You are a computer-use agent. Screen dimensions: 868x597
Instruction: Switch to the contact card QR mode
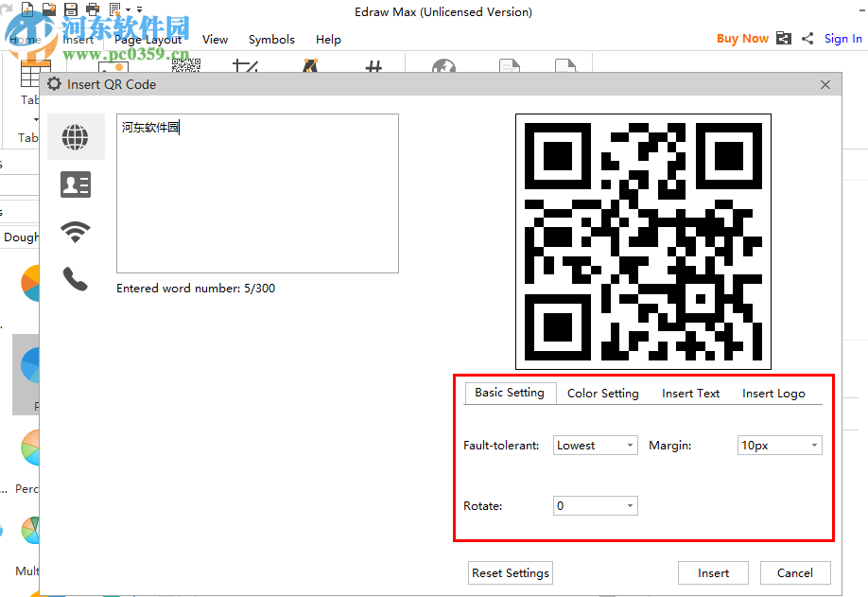click(x=76, y=184)
